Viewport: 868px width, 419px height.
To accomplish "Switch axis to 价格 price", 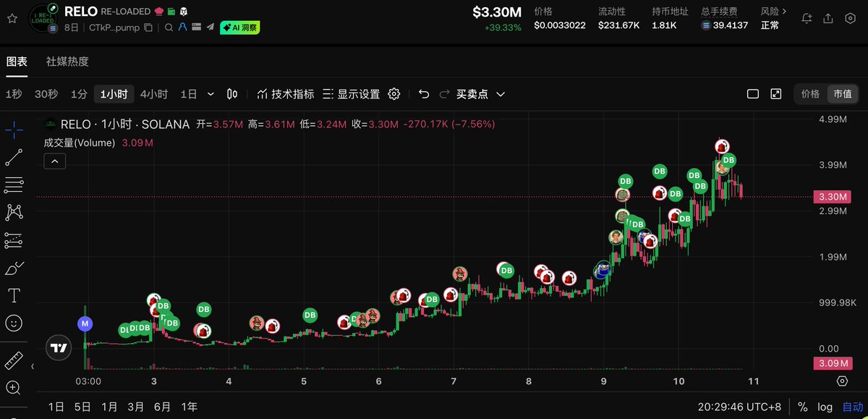I will pyautogui.click(x=810, y=94).
